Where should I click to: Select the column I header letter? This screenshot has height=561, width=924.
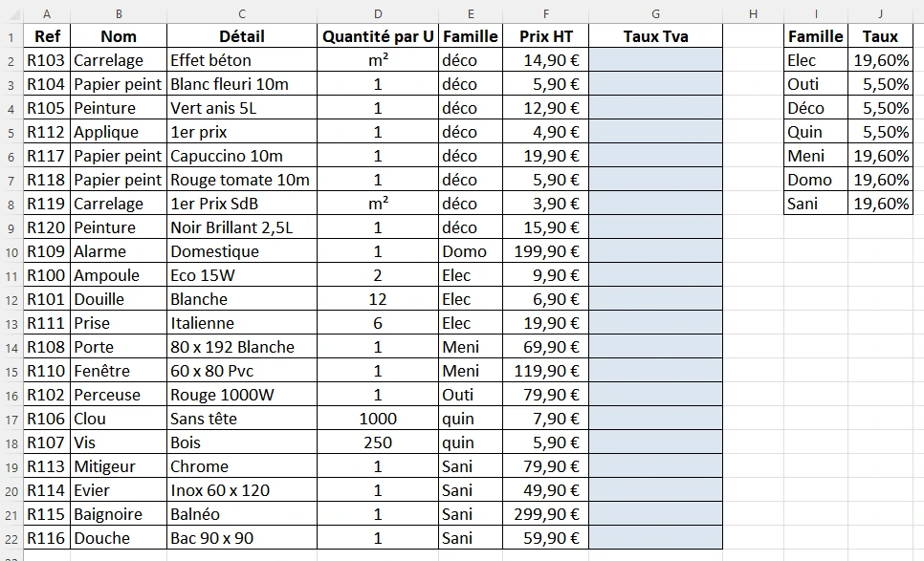click(815, 13)
